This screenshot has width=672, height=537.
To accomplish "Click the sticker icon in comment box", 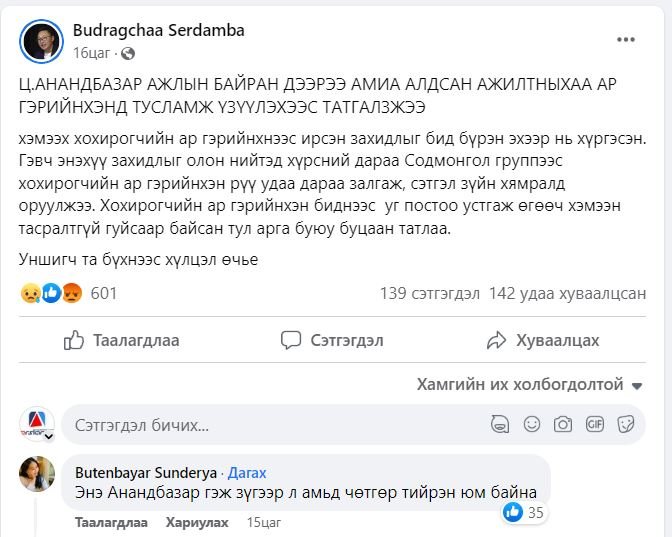I will (x=626, y=424).
